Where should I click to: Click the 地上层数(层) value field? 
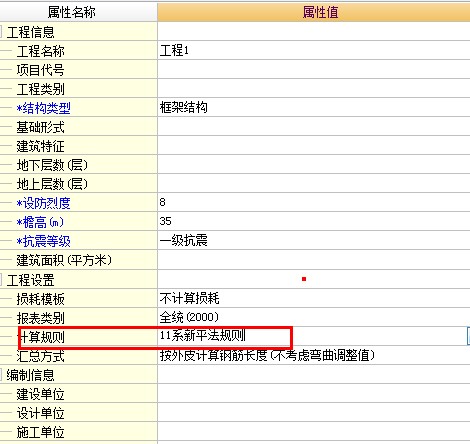(x=314, y=184)
